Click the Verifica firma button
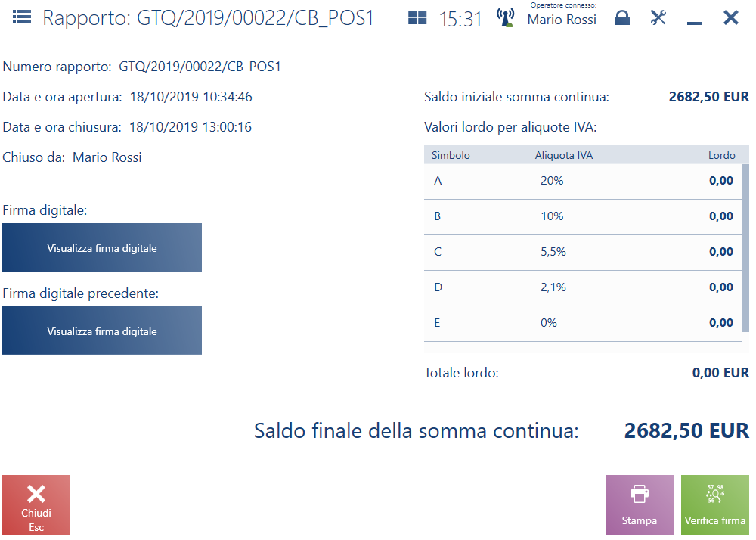The image size is (756, 540). [714, 505]
